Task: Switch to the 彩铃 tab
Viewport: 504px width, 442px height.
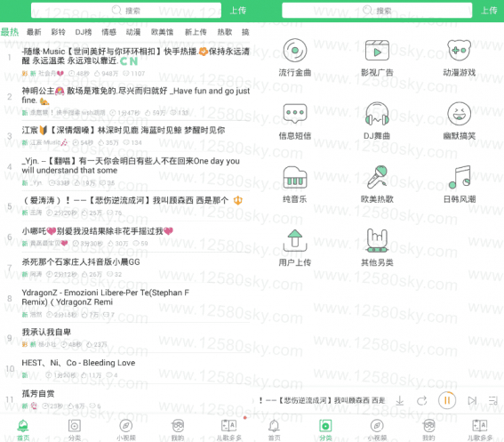Action: pos(58,32)
